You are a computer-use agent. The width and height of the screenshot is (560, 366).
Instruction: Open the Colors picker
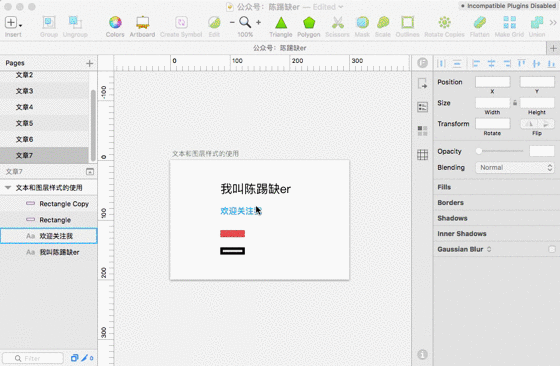[x=115, y=23]
